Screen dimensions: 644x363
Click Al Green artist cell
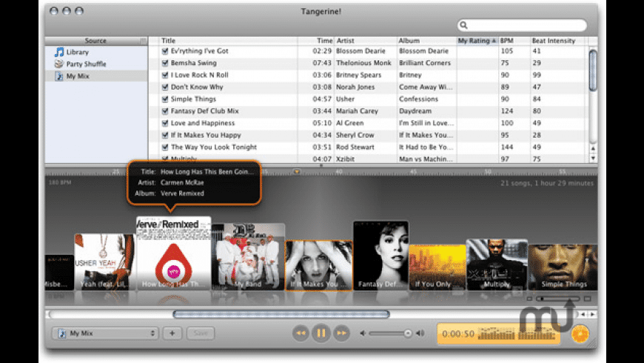(349, 123)
